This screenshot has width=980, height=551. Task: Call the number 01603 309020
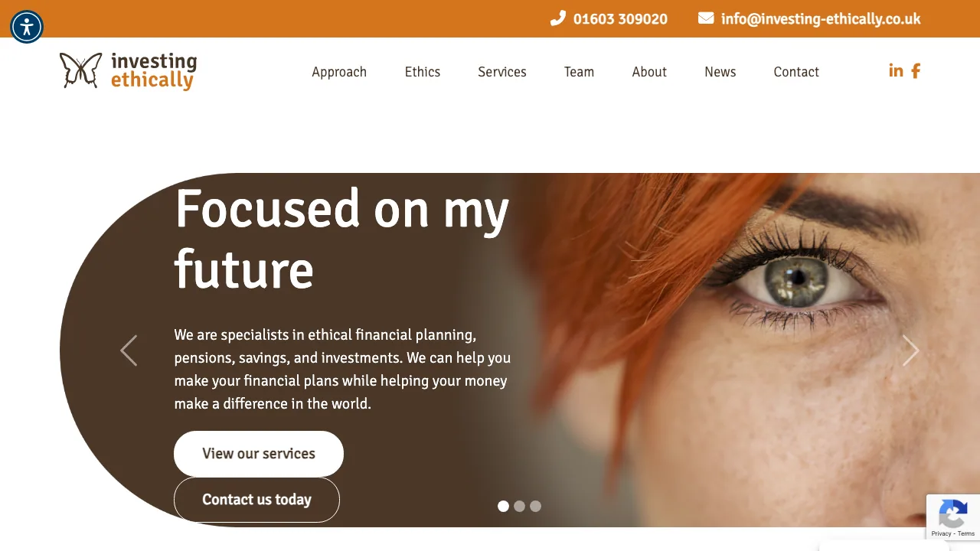click(620, 19)
